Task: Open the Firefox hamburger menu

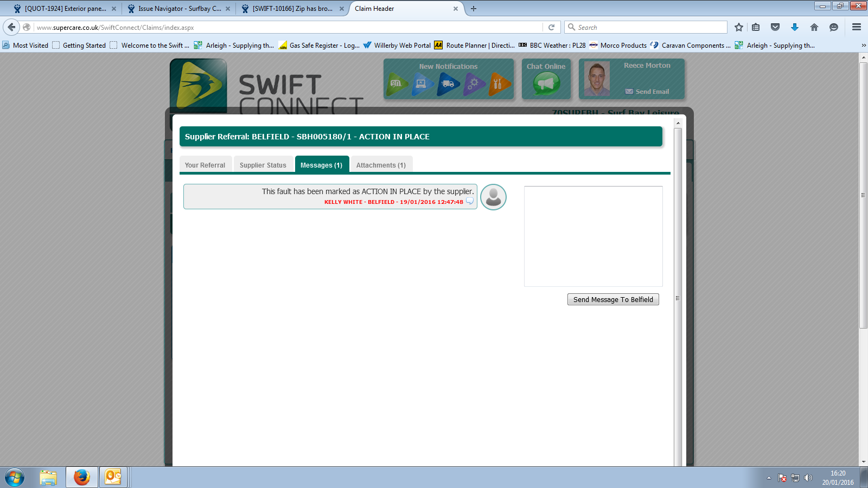Action: point(857,27)
